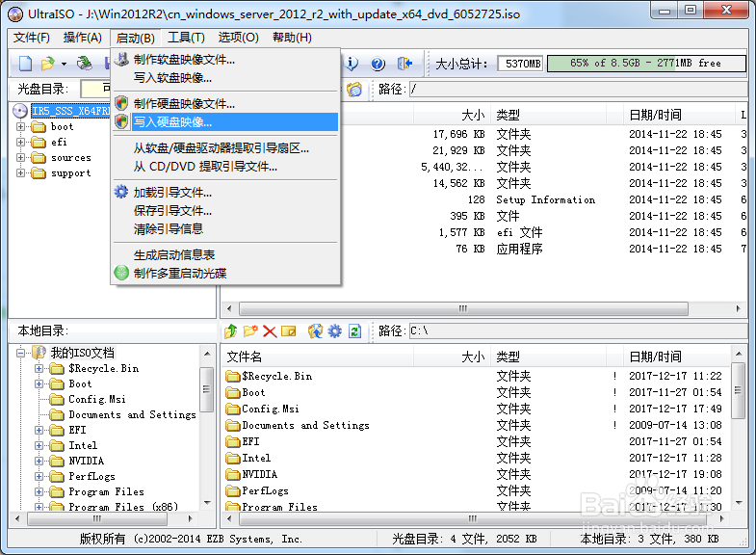Image resolution: width=756 pixels, height=555 pixels.
Task: Click the PerfLogs row in local file list
Action: (x=476, y=490)
